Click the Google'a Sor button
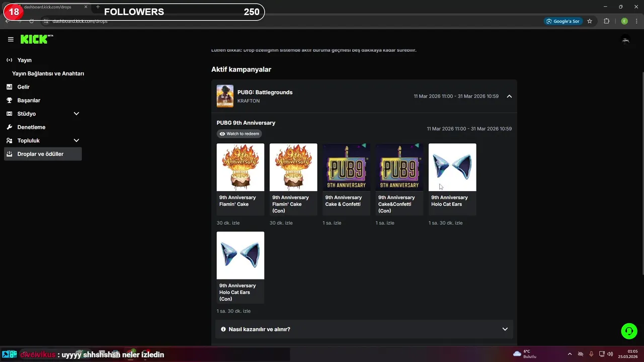The height and width of the screenshot is (362, 644). click(x=562, y=21)
